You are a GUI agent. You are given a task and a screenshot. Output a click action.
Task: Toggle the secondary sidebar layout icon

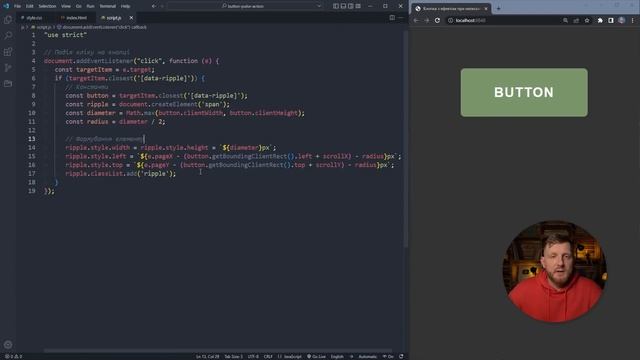coord(351,6)
